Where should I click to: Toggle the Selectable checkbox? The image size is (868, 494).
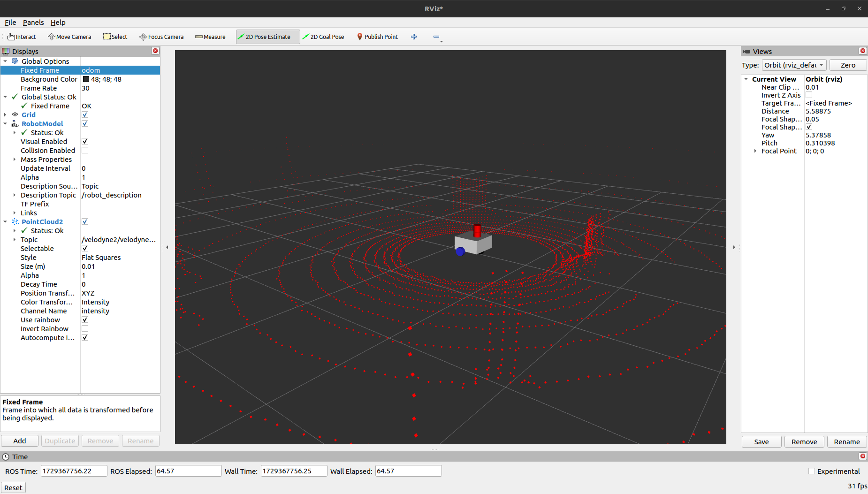(x=85, y=248)
